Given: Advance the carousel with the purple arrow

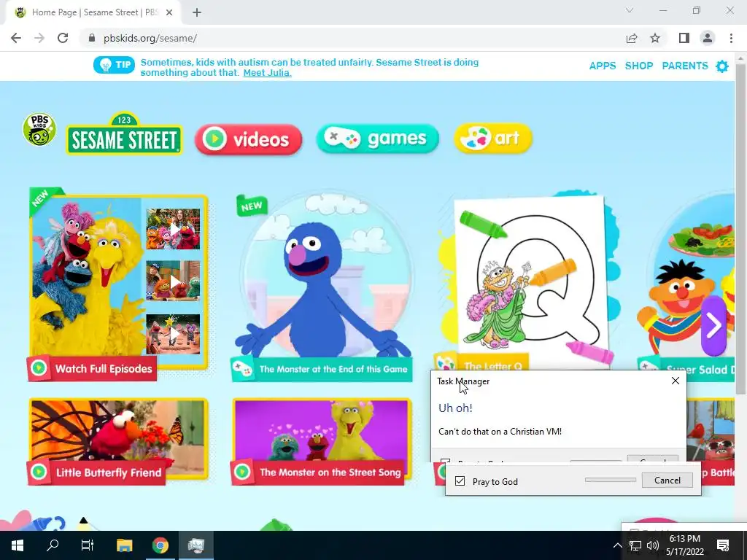Looking at the screenshot, I should [713, 326].
